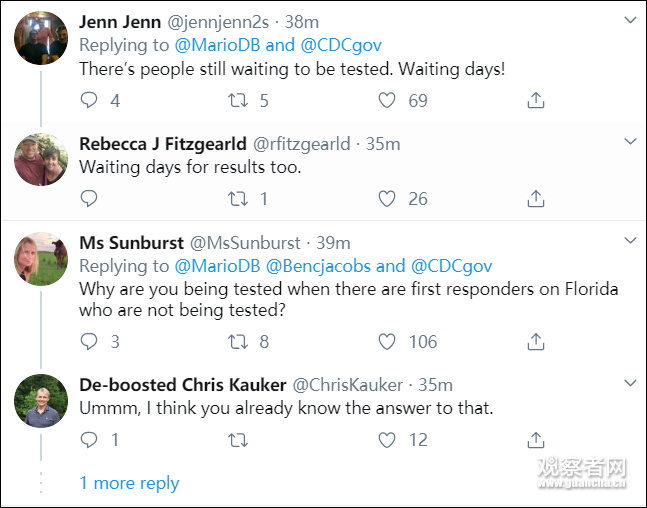Viewport: 647px width, 508px height.
Task: Open the @CDCgov mention in Jenn's reply
Action: click(x=341, y=45)
